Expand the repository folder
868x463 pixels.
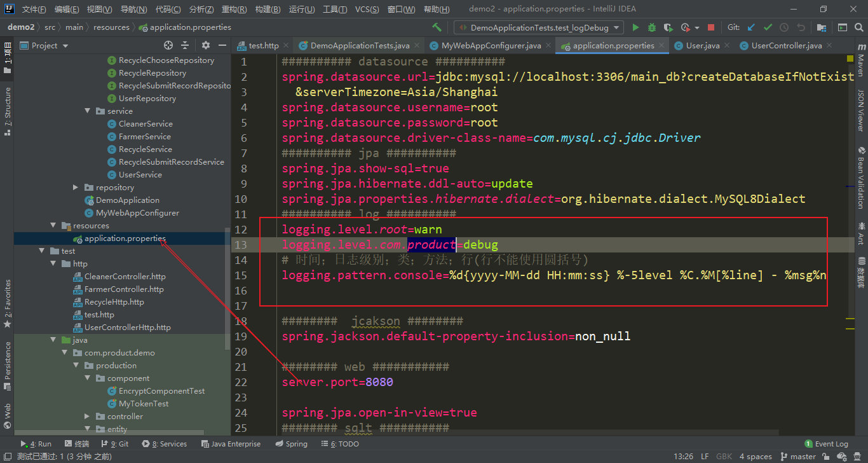pyautogui.click(x=75, y=187)
